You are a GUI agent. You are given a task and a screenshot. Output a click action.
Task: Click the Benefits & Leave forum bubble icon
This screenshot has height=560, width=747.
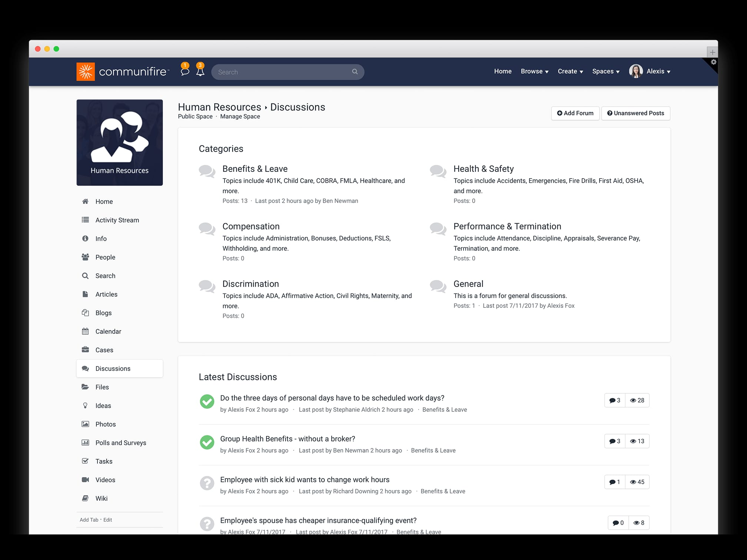point(207,171)
